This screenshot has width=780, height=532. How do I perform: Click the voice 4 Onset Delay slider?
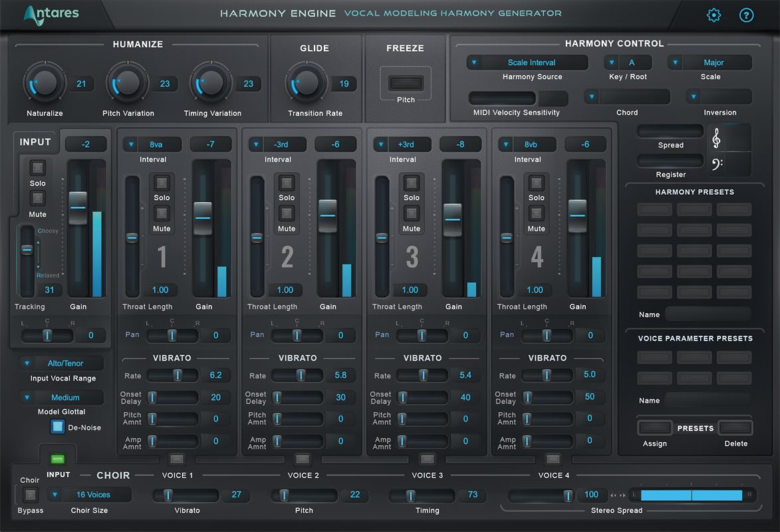547,397
